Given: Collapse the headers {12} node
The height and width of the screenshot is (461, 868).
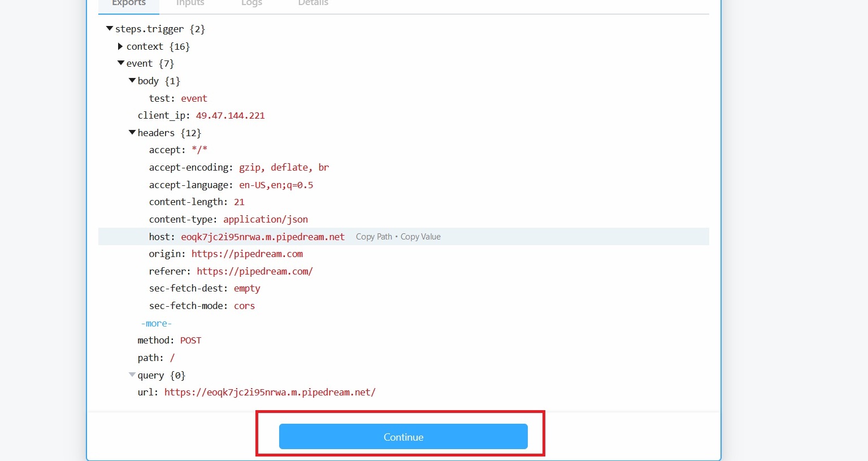Looking at the screenshot, I should pos(132,133).
